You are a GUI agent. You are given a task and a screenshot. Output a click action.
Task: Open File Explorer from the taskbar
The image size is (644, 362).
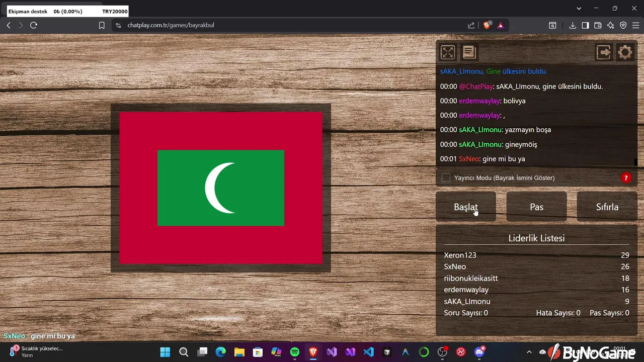click(x=239, y=352)
